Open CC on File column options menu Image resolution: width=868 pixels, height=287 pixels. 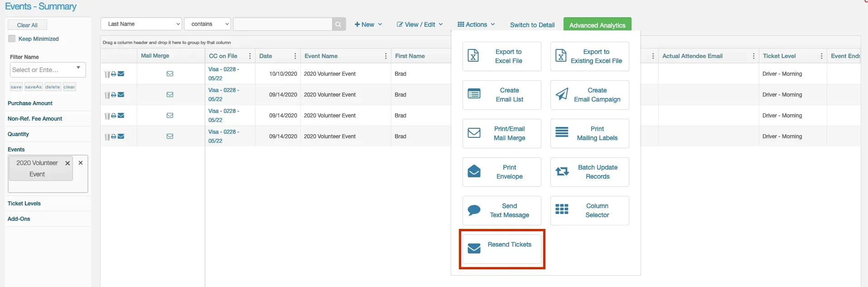point(250,56)
